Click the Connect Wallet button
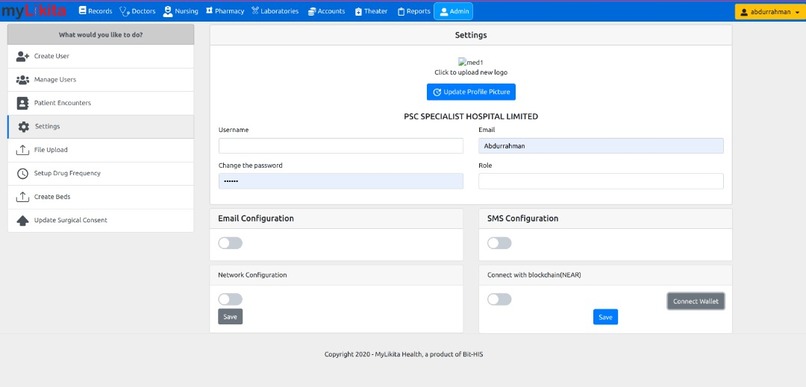This screenshot has width=806, height=387. (695, 301)
